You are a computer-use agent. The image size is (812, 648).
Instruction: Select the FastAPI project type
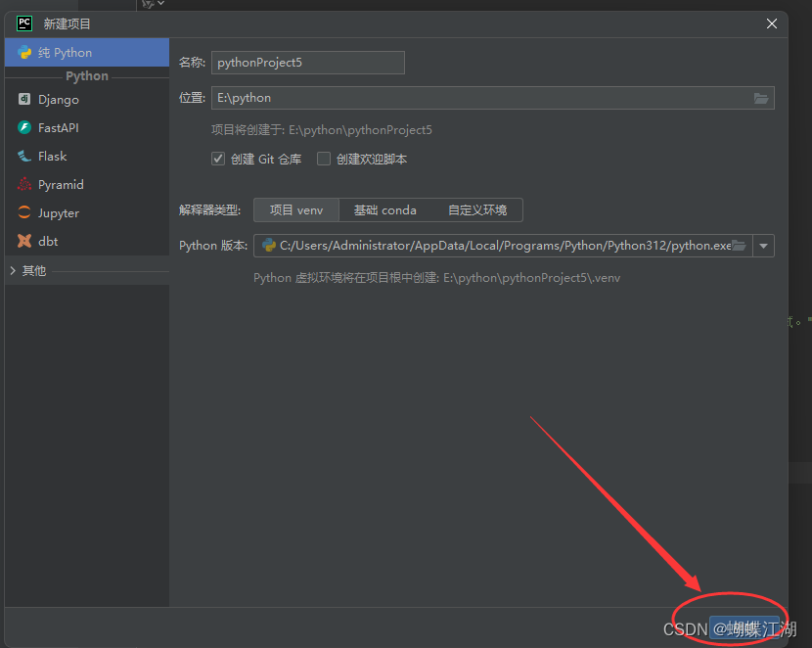coord(57,127)
